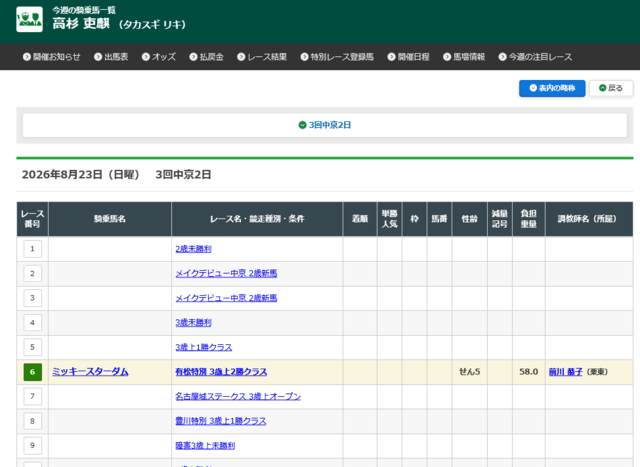Open 開催日程 menu item
640x467 pixels.
pyautogui.click(x=409, y=57)
